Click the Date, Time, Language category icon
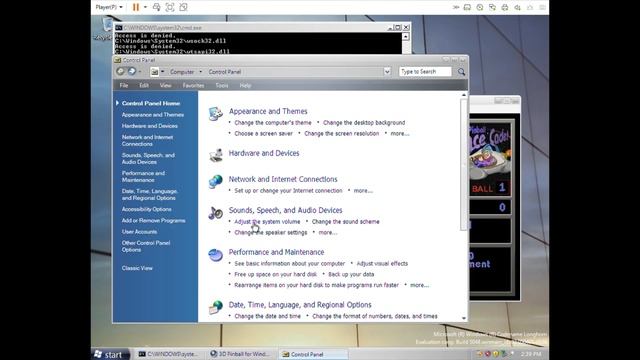This screenshot has width=640, height=360. pyautogui.click(x=216, y=307)
